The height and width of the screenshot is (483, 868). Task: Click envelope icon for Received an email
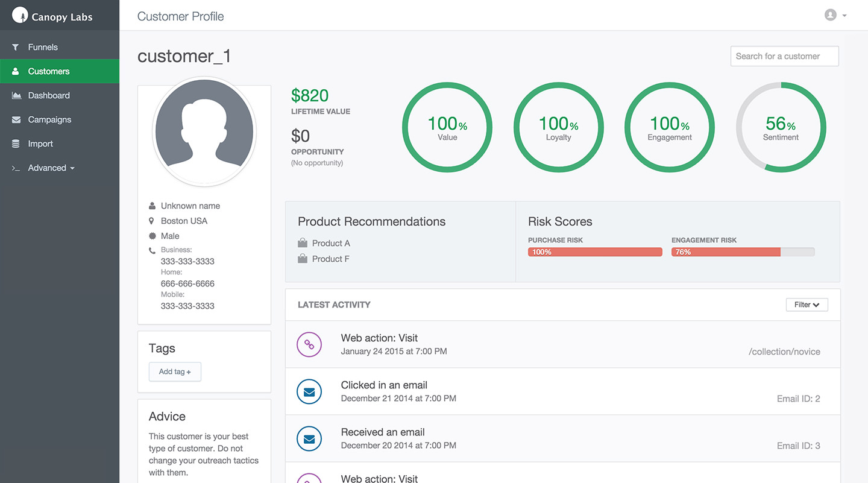pyautogui.click(x=309, y=438)
